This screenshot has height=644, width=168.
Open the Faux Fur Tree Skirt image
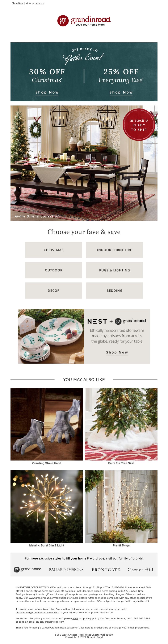[x=121, y=424]
